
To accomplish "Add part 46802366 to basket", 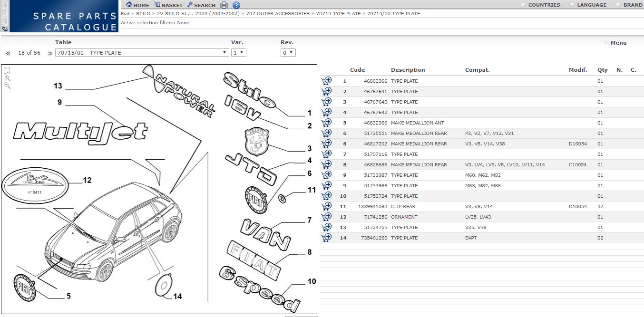I will pyautogui.click(x=326, y=81).
